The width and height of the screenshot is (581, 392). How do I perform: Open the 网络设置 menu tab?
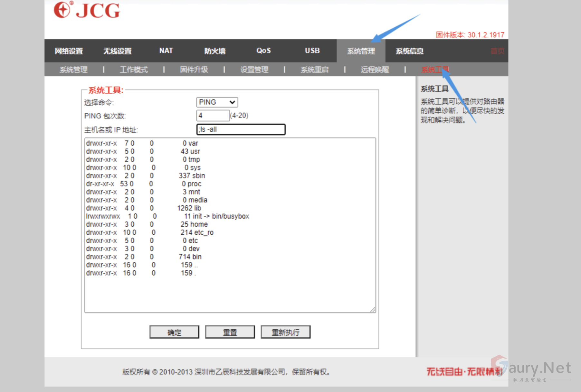click(x=69, y=51)
